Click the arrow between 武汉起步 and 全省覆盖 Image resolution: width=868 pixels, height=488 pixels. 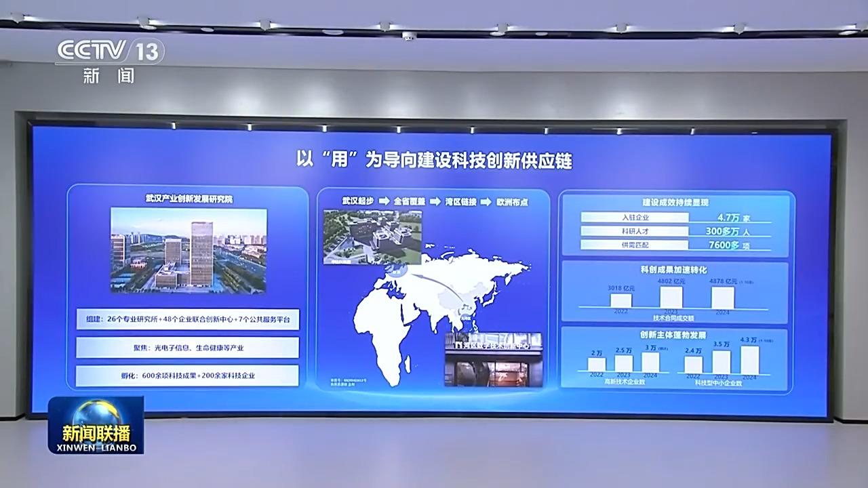point(383,202)
